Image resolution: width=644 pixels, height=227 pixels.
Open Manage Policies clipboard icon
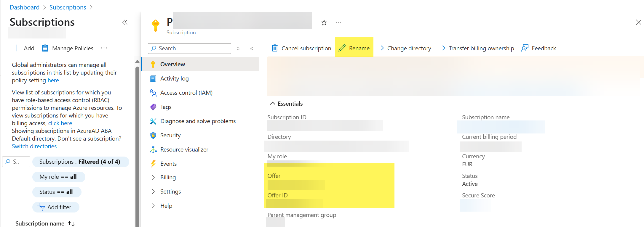(x=45, y=48)
